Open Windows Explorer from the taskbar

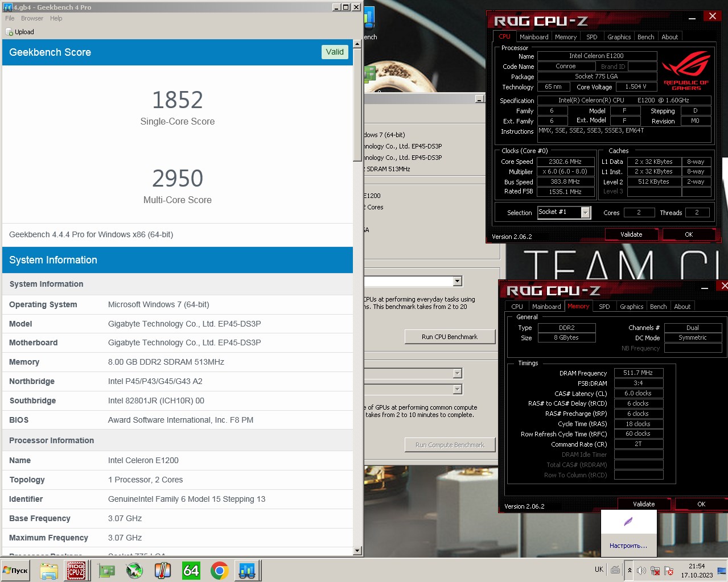(49, 571)
